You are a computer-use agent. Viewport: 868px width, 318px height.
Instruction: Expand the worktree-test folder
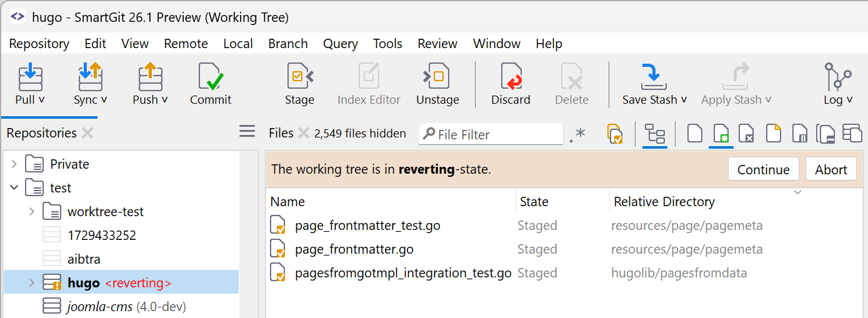32,212
